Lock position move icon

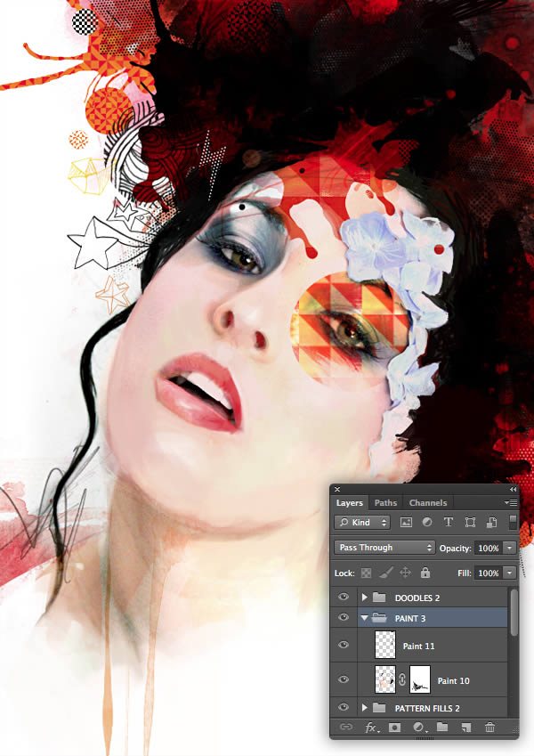point(405,573)
